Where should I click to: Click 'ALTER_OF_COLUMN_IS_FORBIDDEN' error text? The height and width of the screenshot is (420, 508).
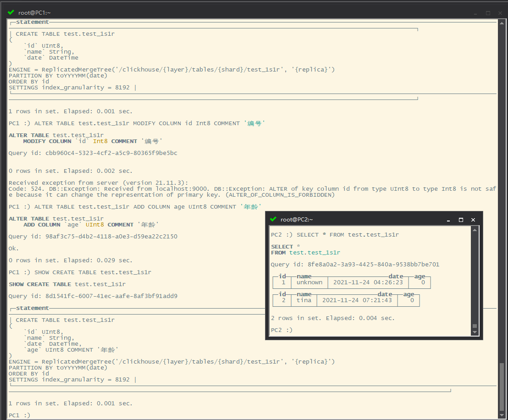pos(280,195)
